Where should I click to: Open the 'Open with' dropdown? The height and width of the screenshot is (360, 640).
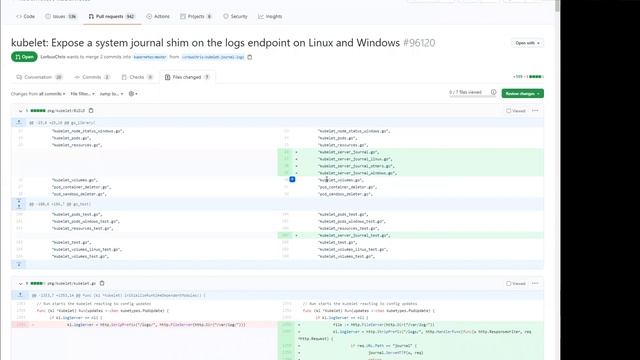[527, 43]
